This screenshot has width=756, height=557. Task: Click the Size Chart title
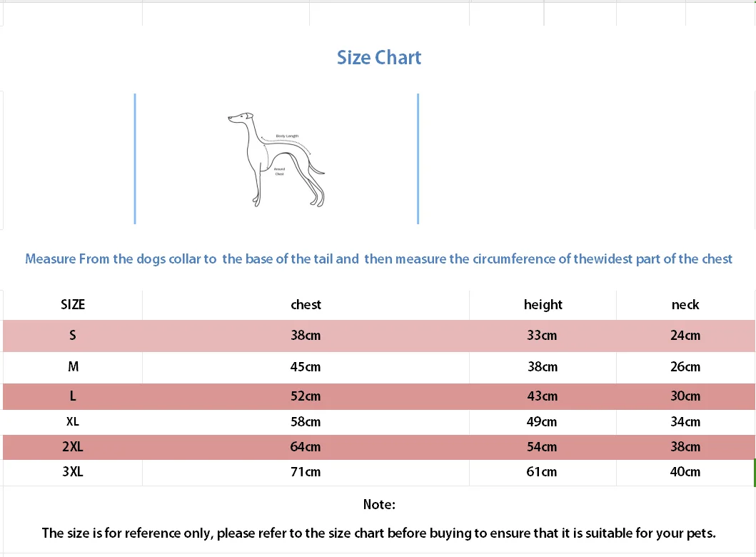tap(379, 58)
